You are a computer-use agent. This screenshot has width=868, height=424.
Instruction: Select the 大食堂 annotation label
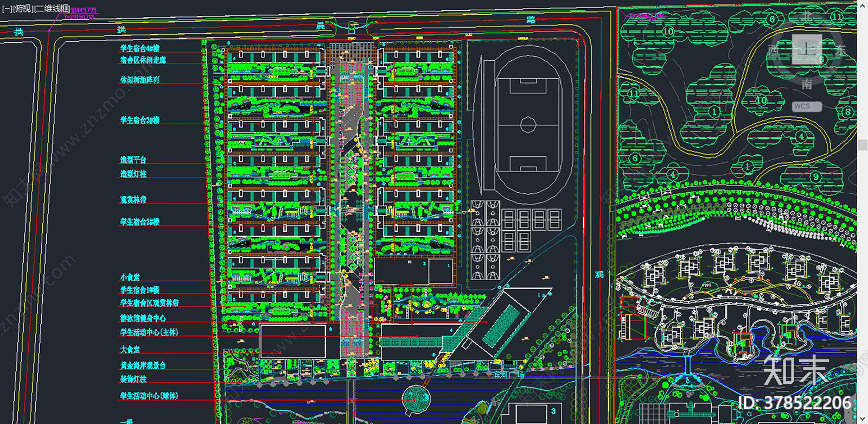tap(130, 350)
